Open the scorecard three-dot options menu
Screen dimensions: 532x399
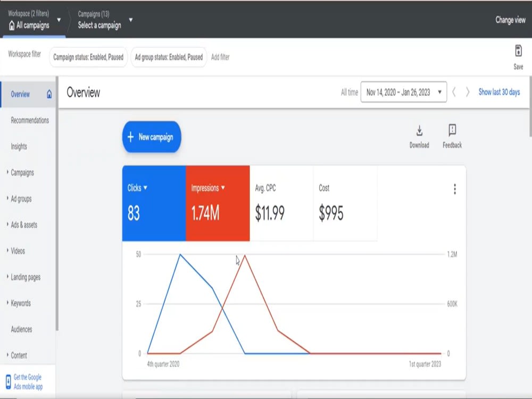[x=455, y=189]
